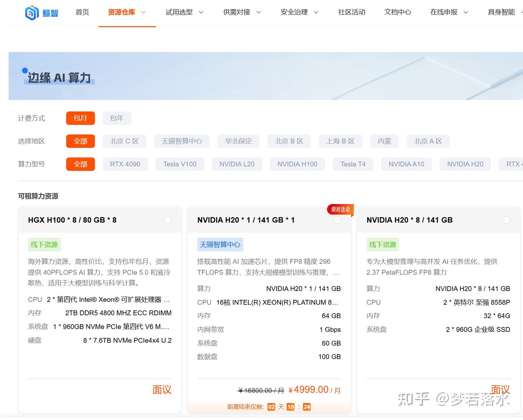
Task: Filter model by NVIDIA H20
Action: coord(465,164)
